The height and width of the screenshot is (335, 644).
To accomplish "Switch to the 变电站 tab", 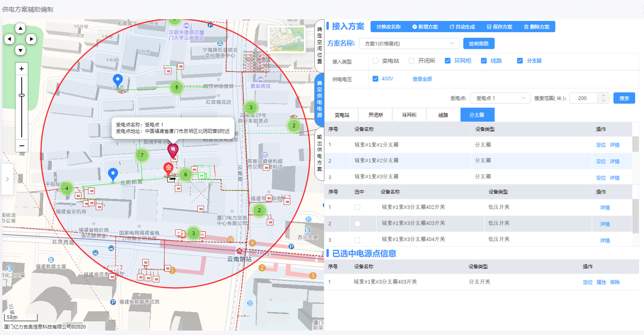I will point(342,115).
